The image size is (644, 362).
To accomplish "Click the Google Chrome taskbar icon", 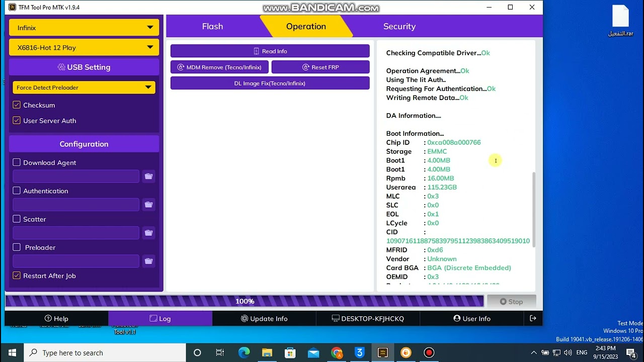I will tap(337, 352).
